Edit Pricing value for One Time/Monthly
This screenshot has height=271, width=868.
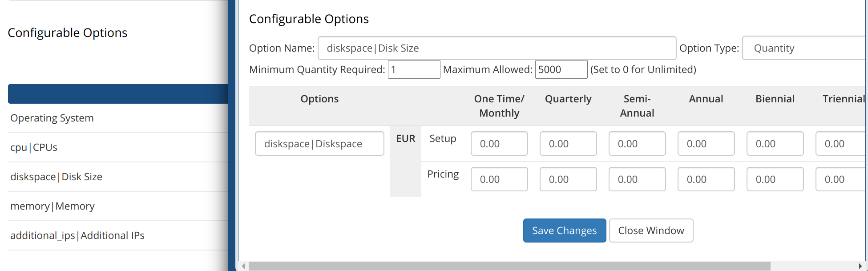(x=499, y=179)
